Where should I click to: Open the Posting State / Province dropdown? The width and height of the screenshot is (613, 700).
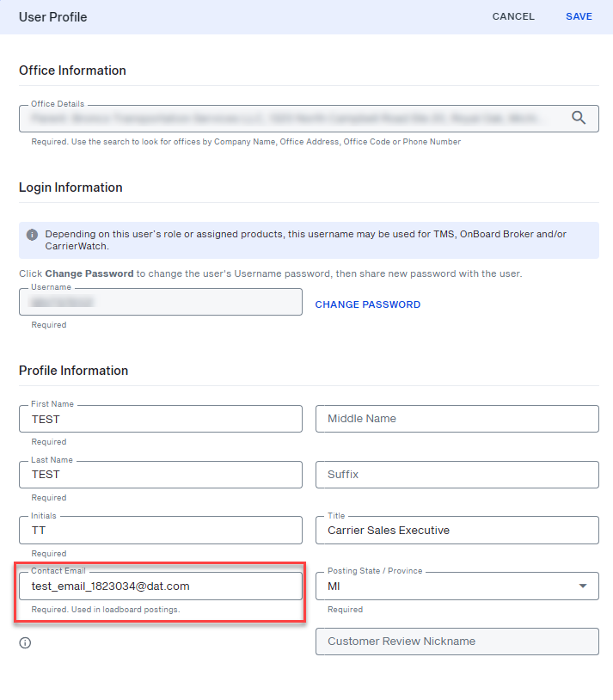(x=457, y=586)
